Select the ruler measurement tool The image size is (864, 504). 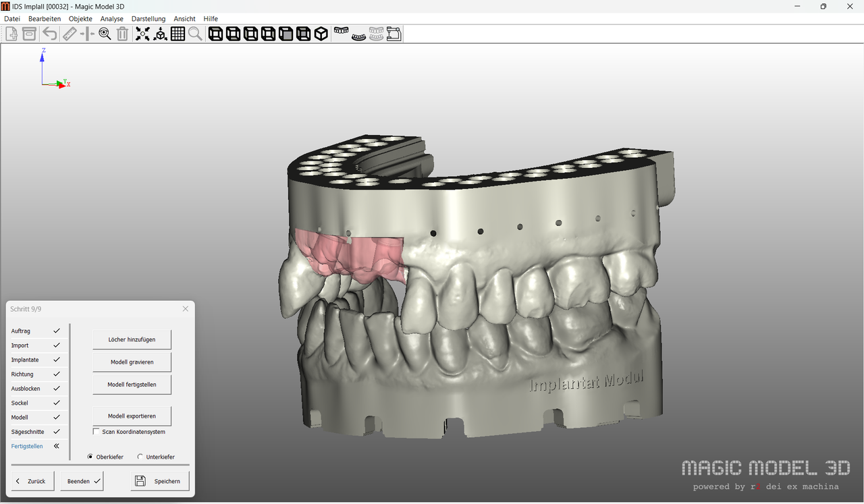coord(70,34)
